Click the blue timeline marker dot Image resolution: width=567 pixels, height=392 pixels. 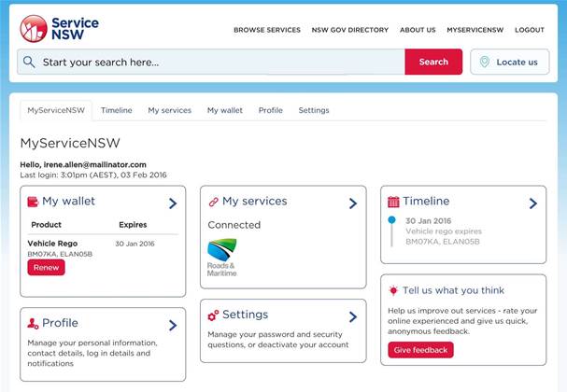coord(391,220)
